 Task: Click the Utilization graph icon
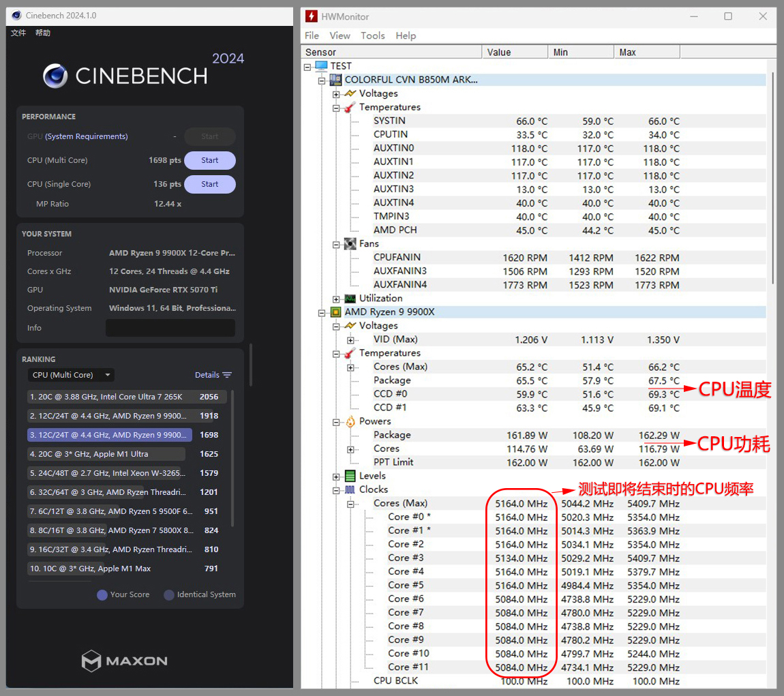[x=350, y=299]
